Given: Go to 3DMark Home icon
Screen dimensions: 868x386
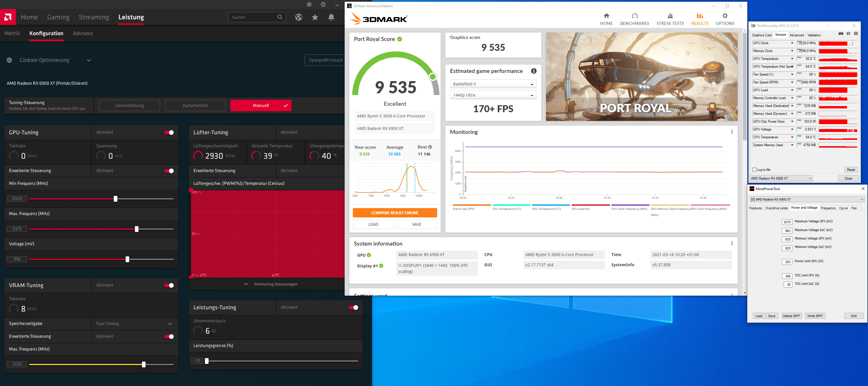Looking at the screenshot, I should pos(606,16).
